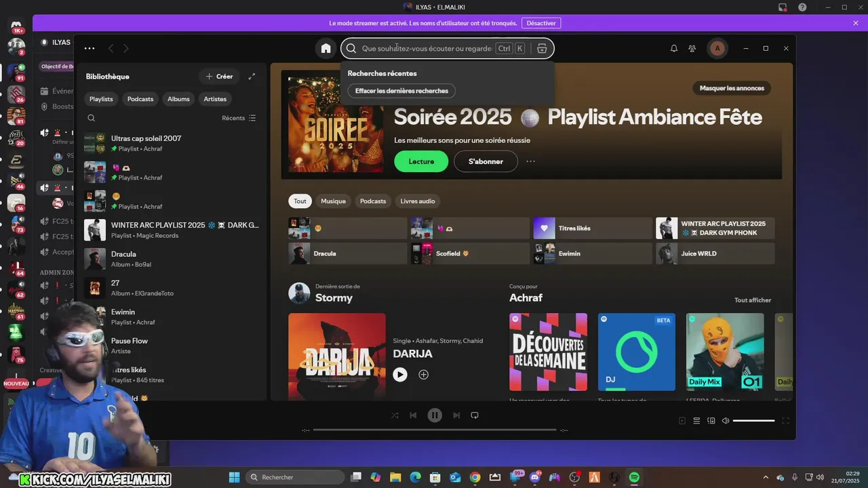Open WINTER ARC PLAYLIST 2025 in library

pos(172,230)
